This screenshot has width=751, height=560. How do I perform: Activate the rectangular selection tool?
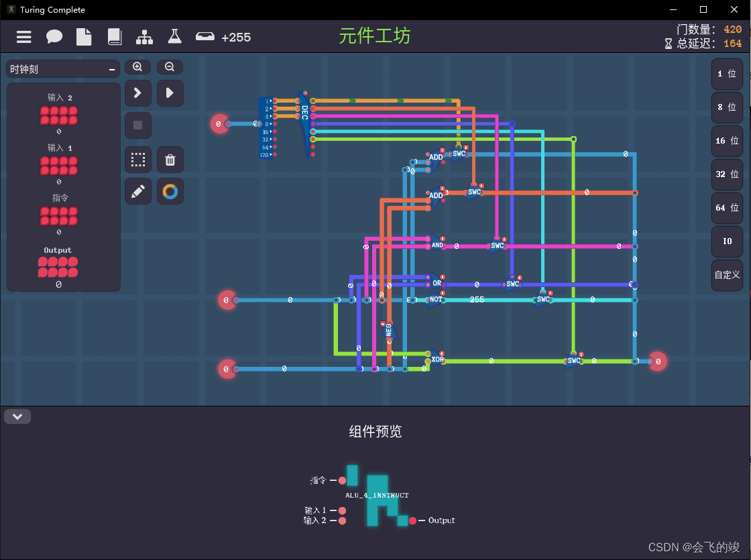[137, 160]
